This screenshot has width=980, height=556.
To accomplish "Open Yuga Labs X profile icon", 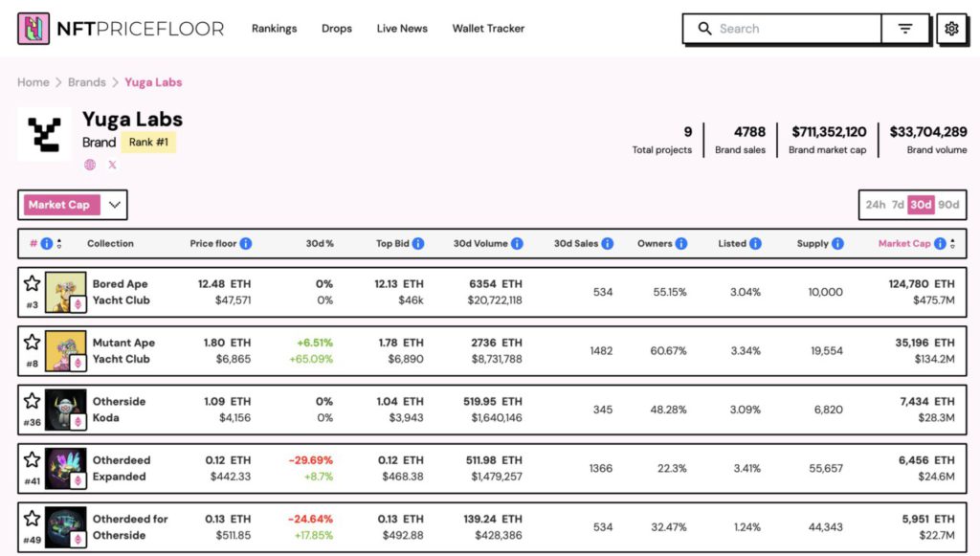I will coord(112,165).
